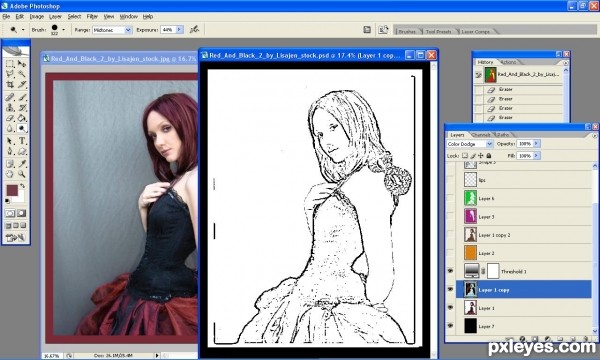The height and width of the screenshot is (360, 600).
Task: Hide the Layer 7 layer
Action: coord(450,326)
